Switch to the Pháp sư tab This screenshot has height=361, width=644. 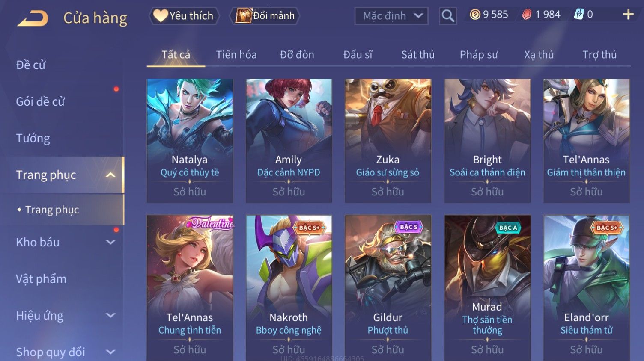[479, 55]
